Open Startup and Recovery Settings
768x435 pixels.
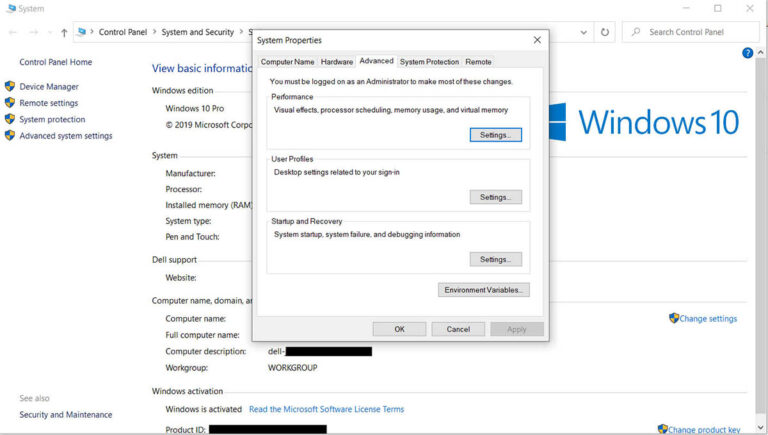(495, 259)
